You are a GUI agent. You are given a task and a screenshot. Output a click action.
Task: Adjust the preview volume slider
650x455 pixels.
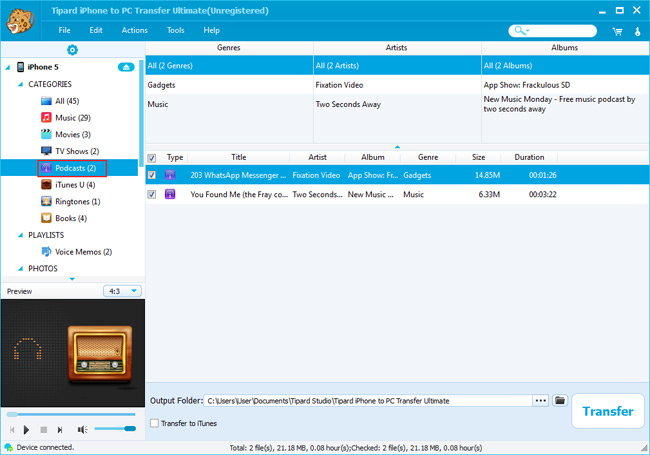click(115, 428)
